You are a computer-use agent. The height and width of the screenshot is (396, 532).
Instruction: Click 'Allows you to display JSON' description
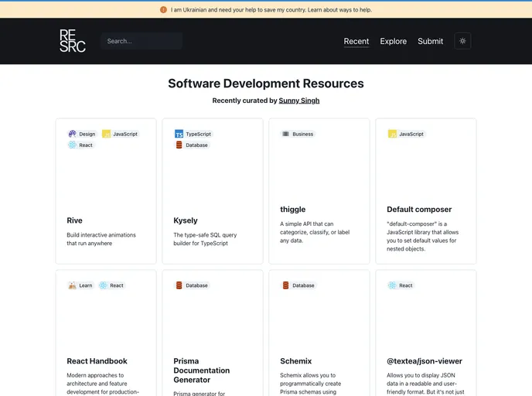coord(425,384)
